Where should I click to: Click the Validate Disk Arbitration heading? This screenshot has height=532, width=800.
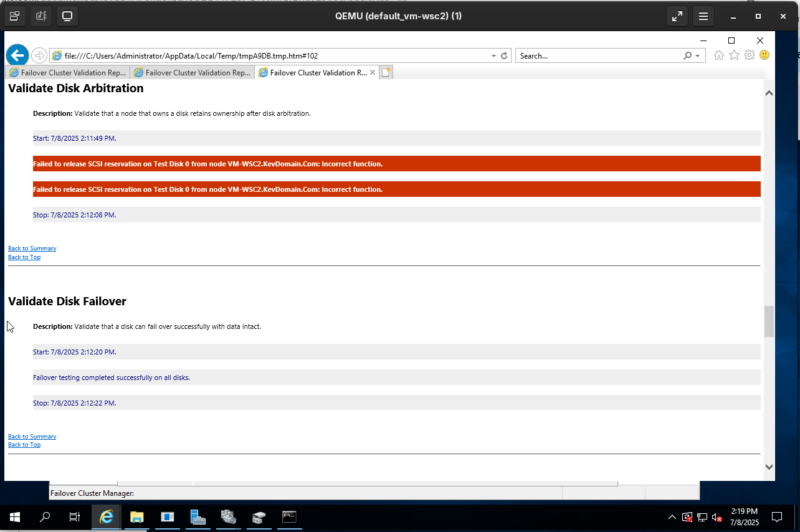[x=76, y=88]
